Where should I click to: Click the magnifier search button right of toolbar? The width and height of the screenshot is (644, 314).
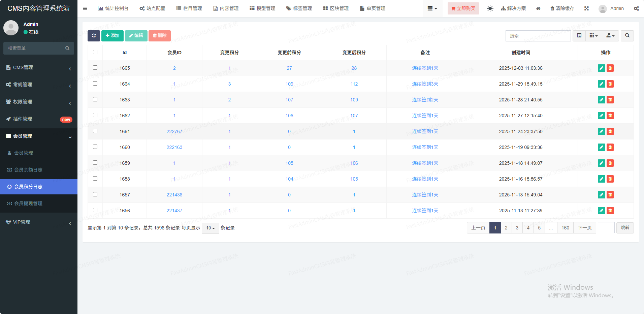627,36
